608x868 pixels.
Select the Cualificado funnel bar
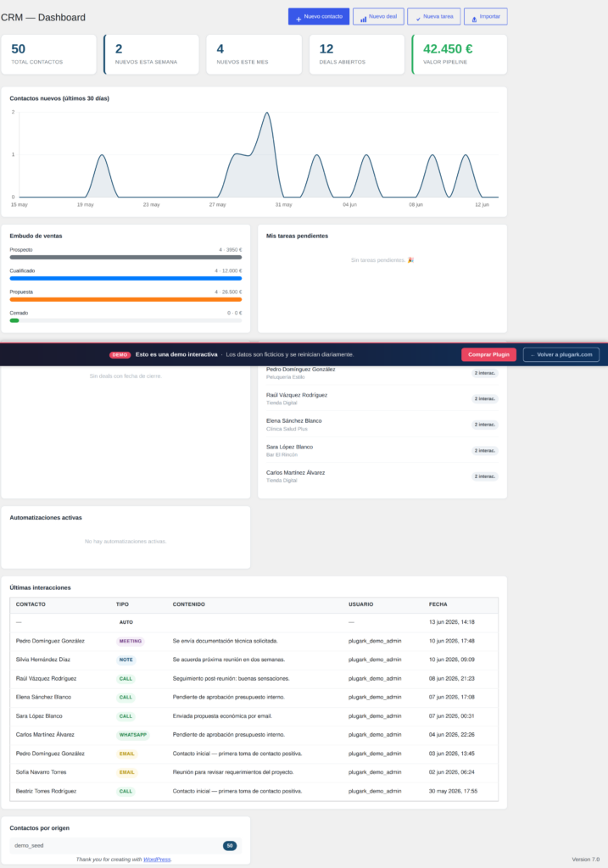pyautogui.click(x=126, y=278)
